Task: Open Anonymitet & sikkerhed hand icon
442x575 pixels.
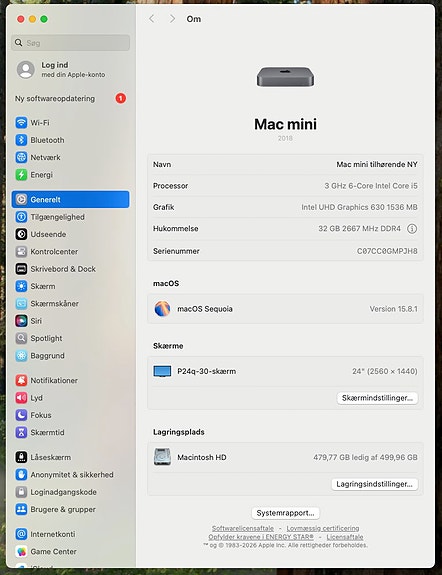Action: 21,475
